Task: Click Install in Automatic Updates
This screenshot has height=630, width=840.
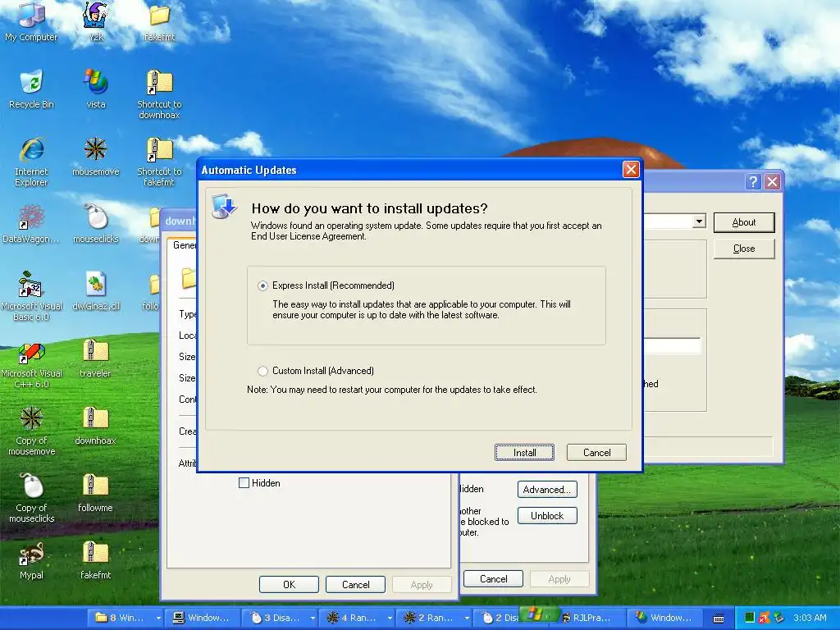Action: [524, 453]
